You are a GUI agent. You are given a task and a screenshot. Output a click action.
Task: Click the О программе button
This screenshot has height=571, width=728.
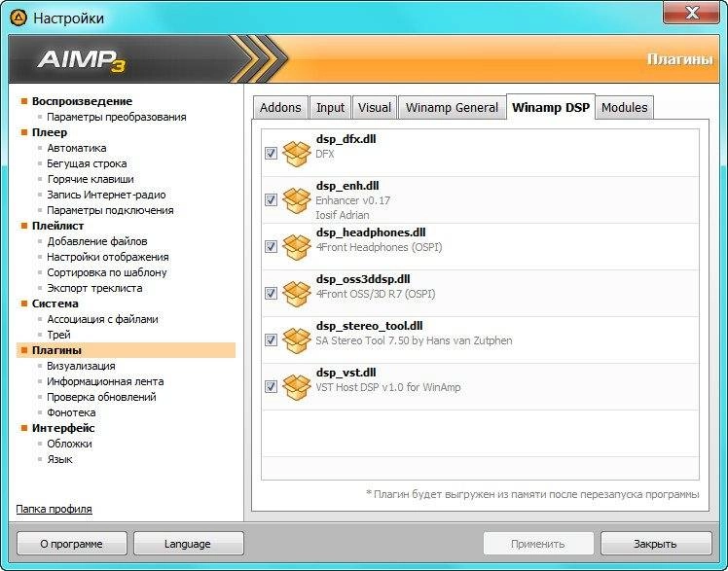coord(71,544)
